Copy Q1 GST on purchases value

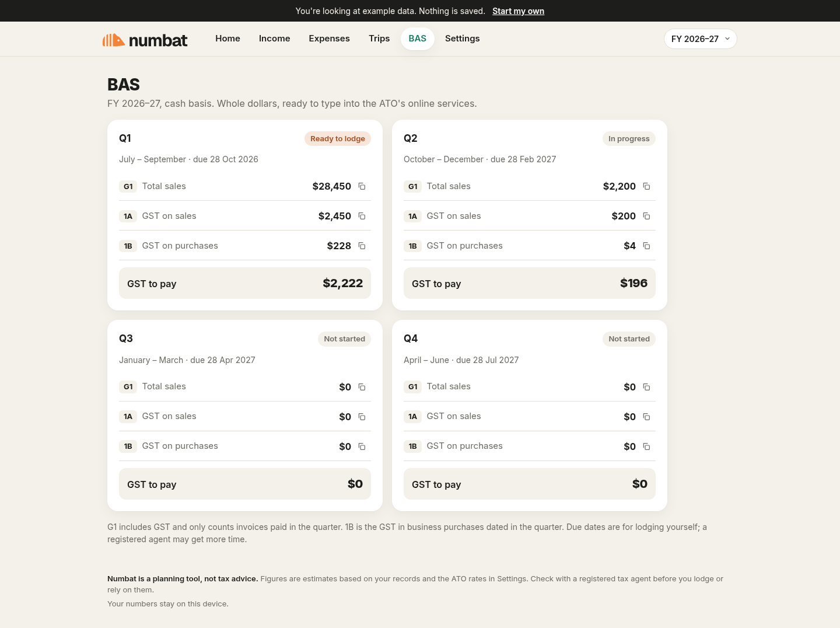coord(362,246)
